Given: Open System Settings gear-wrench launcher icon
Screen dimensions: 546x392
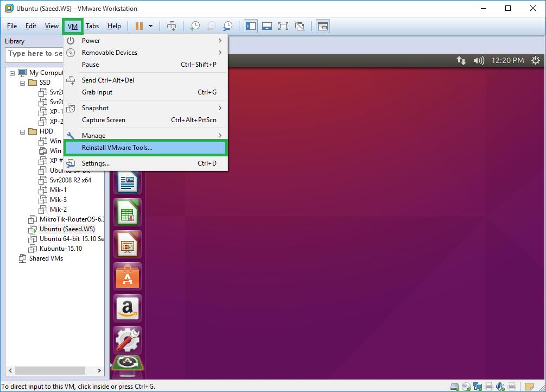Looking at the screenshot, I should click(x=128, y=340).
